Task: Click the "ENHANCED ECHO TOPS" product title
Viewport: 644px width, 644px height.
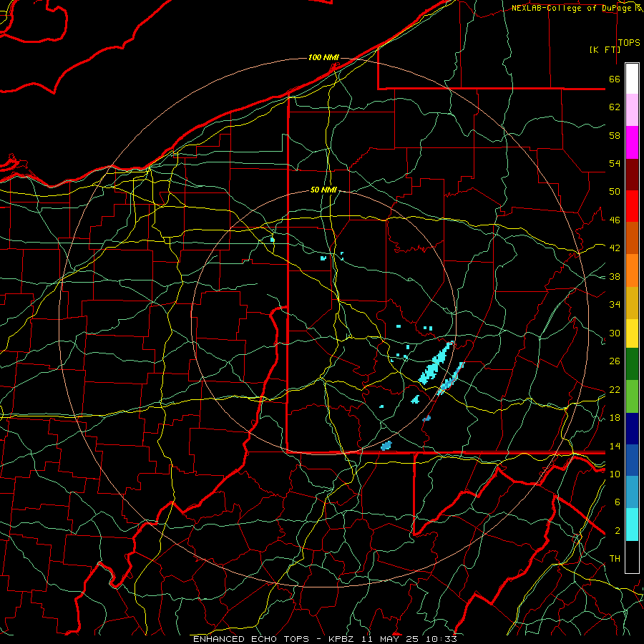Action: [x=251, y=639]
